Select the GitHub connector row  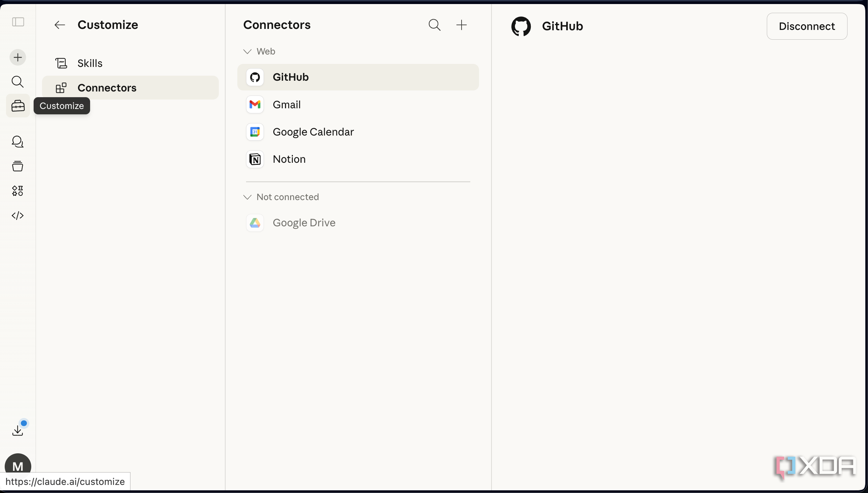click(x=358, y=77)
